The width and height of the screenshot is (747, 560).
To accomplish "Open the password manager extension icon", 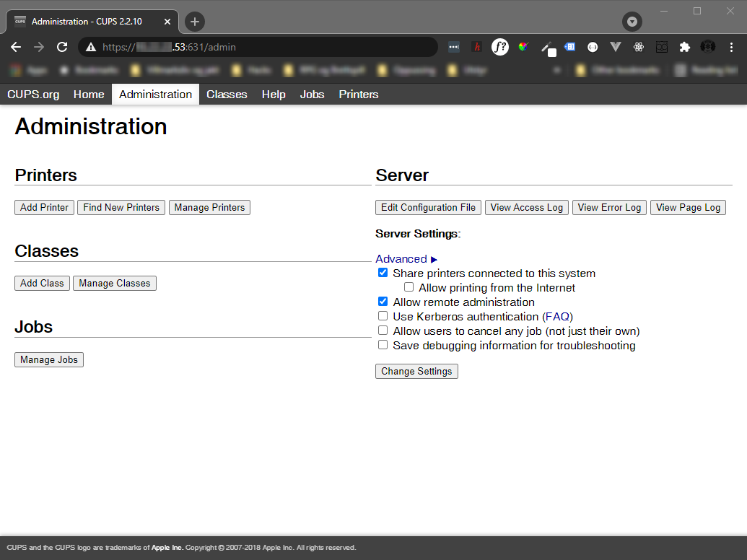I will (x=453, y=47).
